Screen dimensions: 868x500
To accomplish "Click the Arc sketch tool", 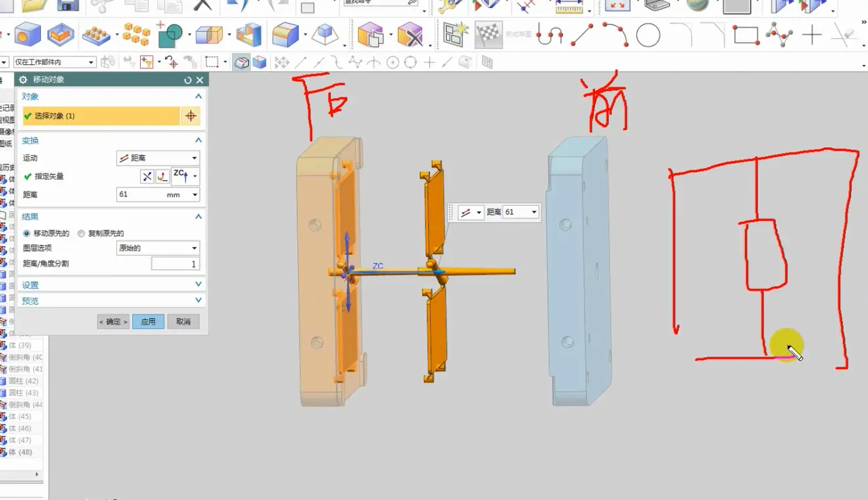I will click(615, 35).
